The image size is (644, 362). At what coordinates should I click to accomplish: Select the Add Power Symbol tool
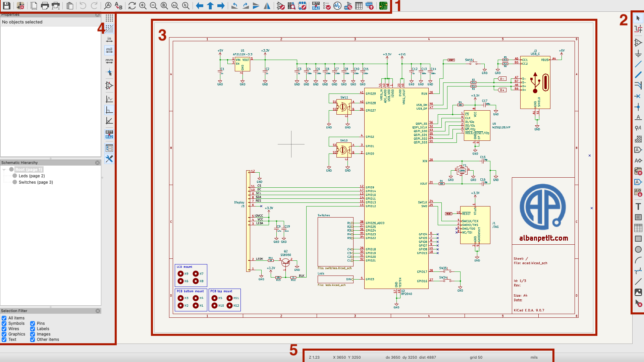(638, 53)
